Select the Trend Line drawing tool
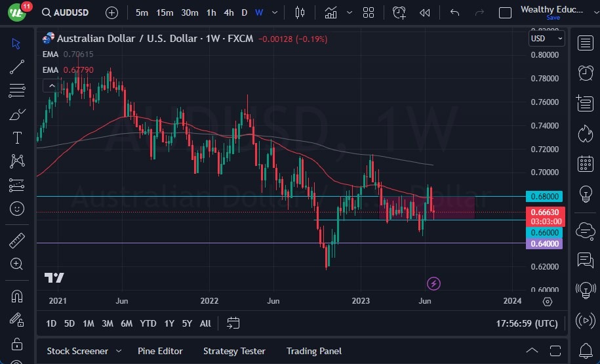The width and height of the screenshot is (600, 364). (x=17, y=67)
